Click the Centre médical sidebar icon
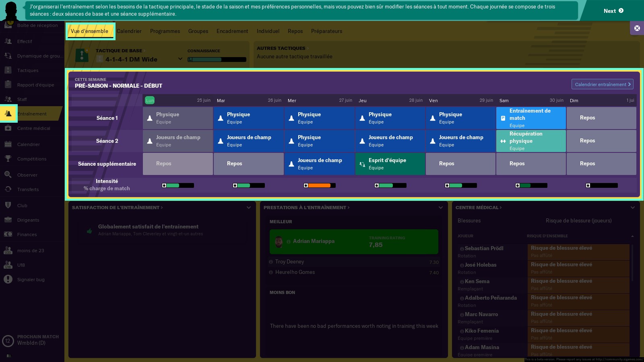The width and height of the screenshot is (644, 362). pyautogui.click(x=8, y=128)
